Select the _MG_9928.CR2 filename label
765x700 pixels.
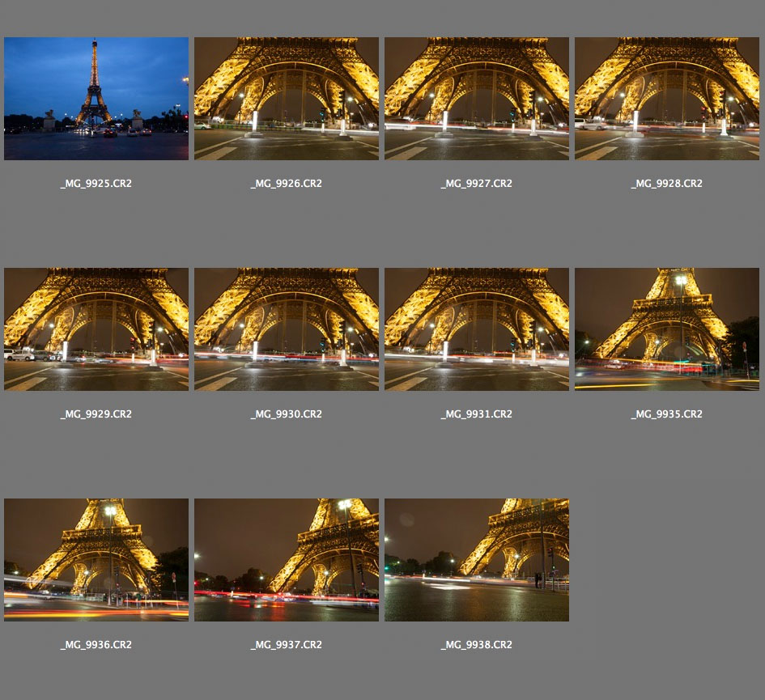[667, 184]
